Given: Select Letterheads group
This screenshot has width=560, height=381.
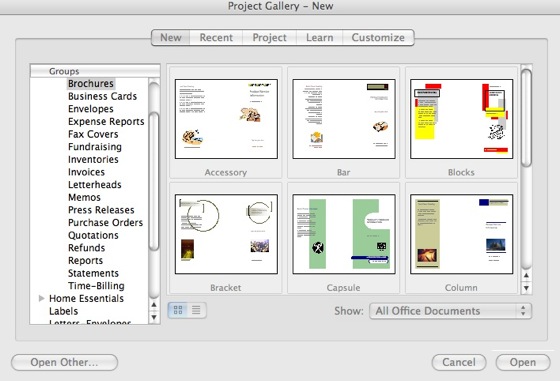Looking at the screenshot, I should tap(95, 185).
